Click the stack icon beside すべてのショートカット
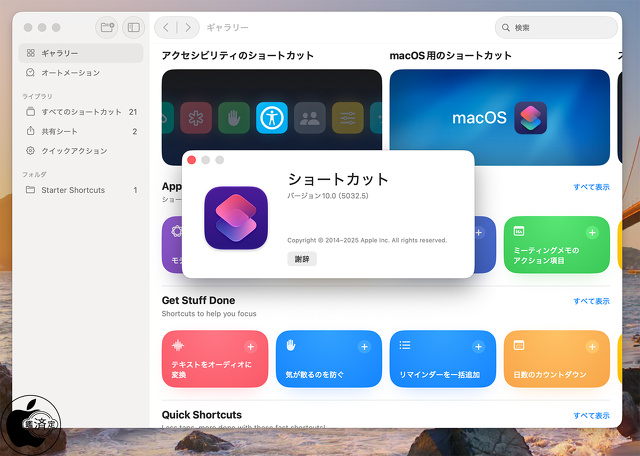This screenshot has height=456, width=640. click(30, 112)
